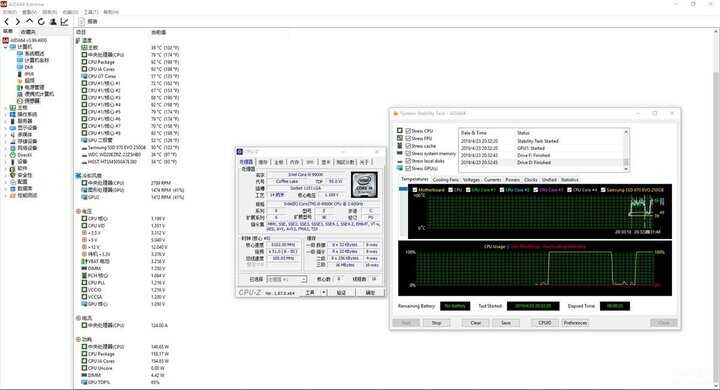Switch to Powers tab
The image size is (720, 390).
click(x=512, y=180)
